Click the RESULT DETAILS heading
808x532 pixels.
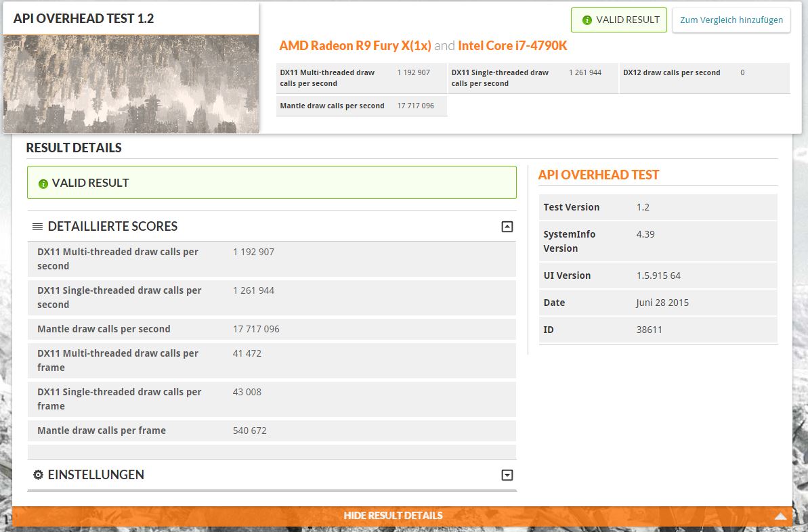click(74, 148)
